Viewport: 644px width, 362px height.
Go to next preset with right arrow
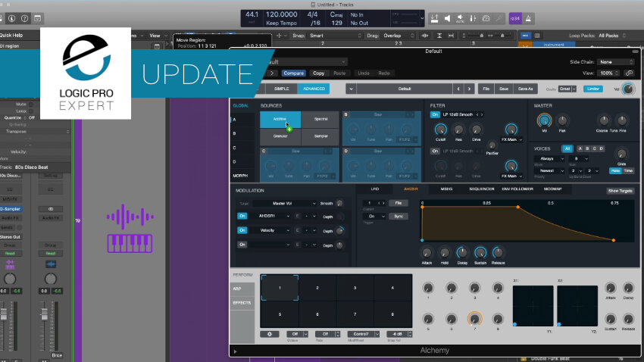pyautogui.click(x=469, y=89)
